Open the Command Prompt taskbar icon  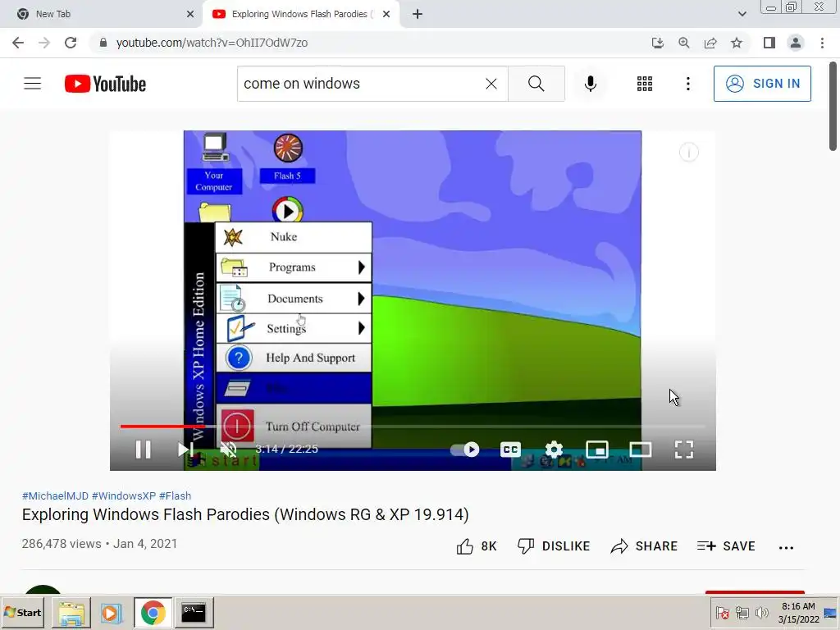[x=194, y=613]
